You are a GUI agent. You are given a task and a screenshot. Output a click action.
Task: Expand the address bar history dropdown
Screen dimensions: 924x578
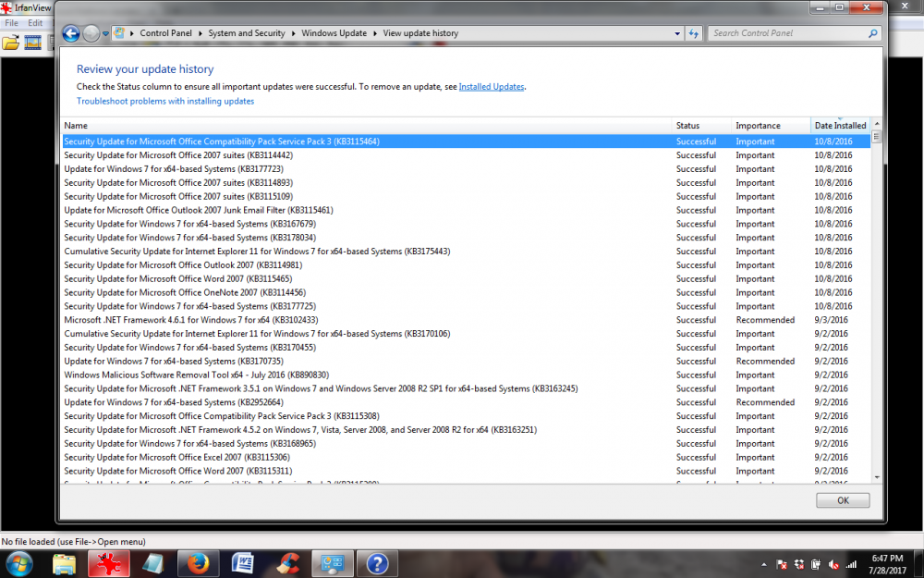[x=677, y=33]
